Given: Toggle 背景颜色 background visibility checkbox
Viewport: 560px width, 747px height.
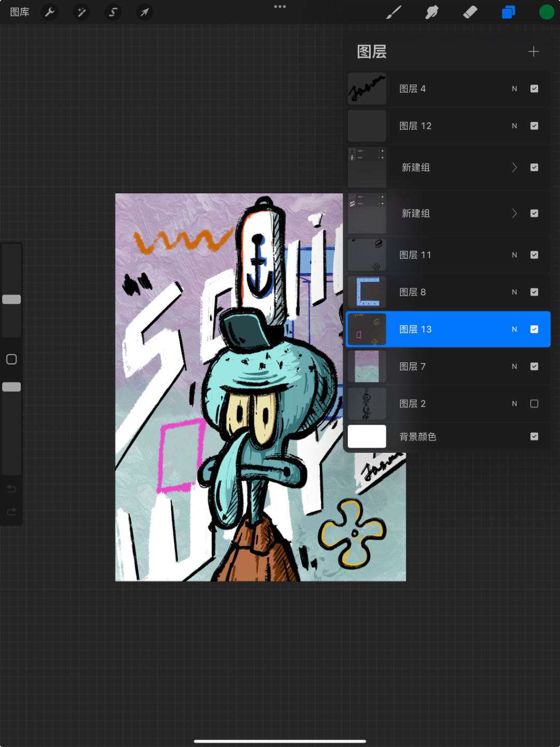Looking at the screenshot, I should [534, 437].
